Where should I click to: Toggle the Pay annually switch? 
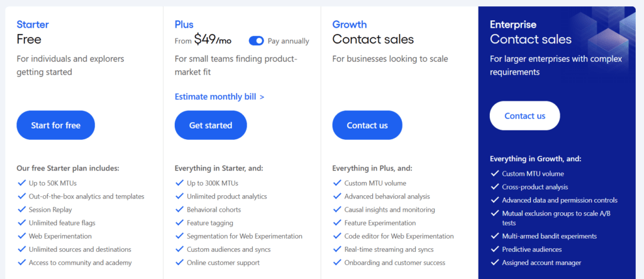pos(257,41)
